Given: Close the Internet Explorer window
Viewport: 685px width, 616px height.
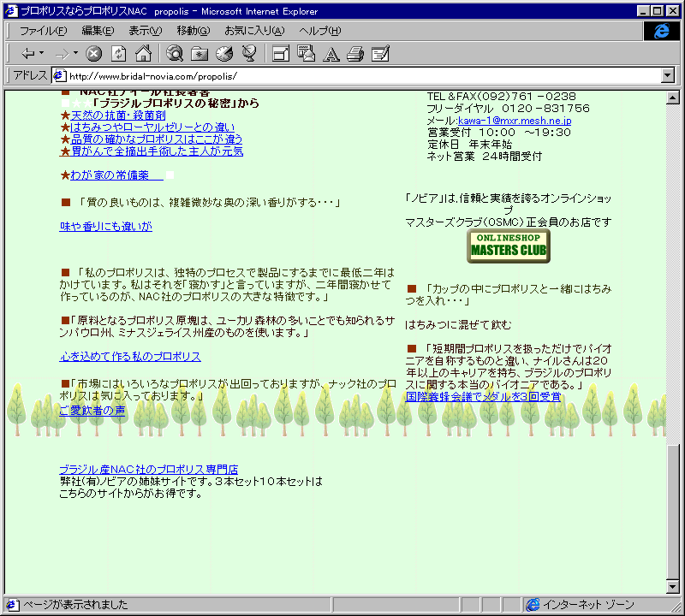Looking at the screenshot, I should [673, 11].
